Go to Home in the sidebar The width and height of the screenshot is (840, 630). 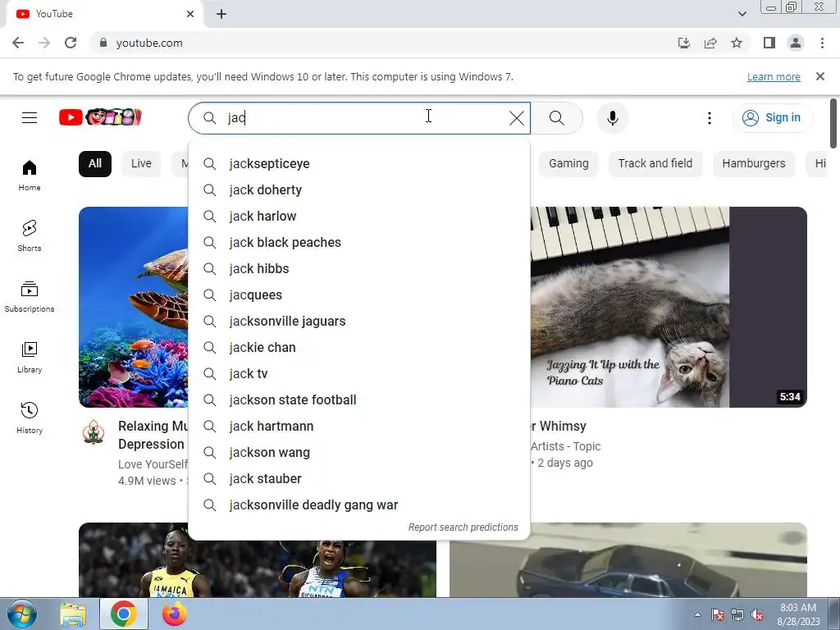(30, 176)
